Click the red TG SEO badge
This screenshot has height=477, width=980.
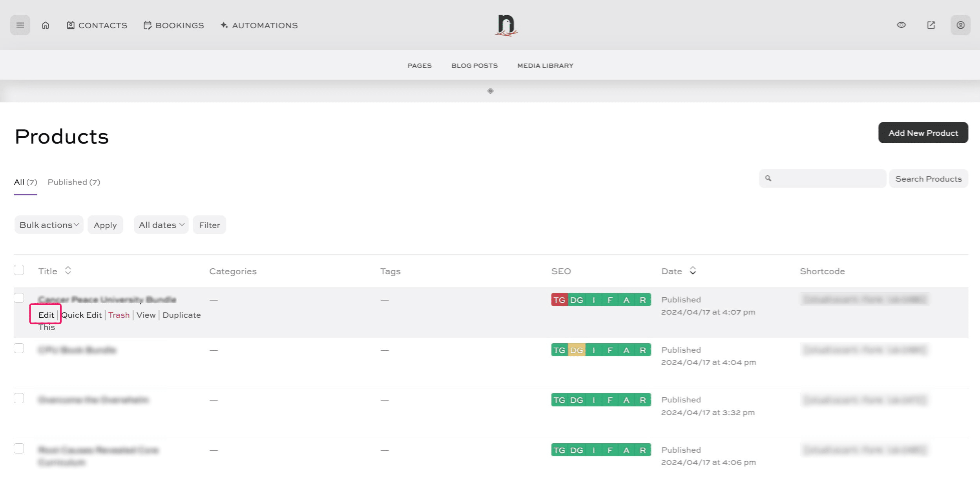(559, 300)
